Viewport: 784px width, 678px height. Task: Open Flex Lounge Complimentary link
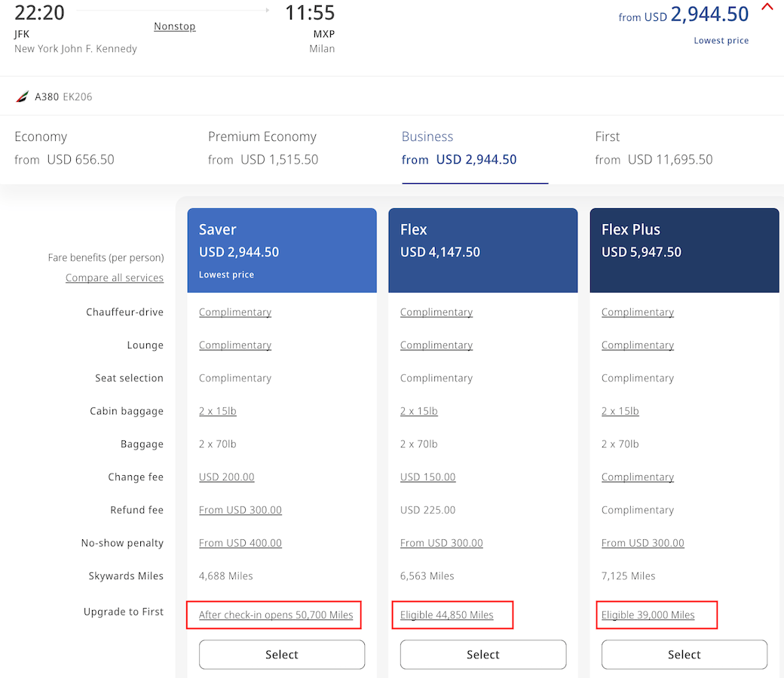coord(436,345)
